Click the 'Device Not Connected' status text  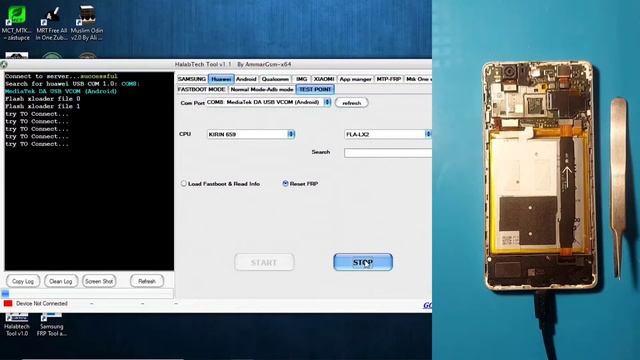pos(42,303)
